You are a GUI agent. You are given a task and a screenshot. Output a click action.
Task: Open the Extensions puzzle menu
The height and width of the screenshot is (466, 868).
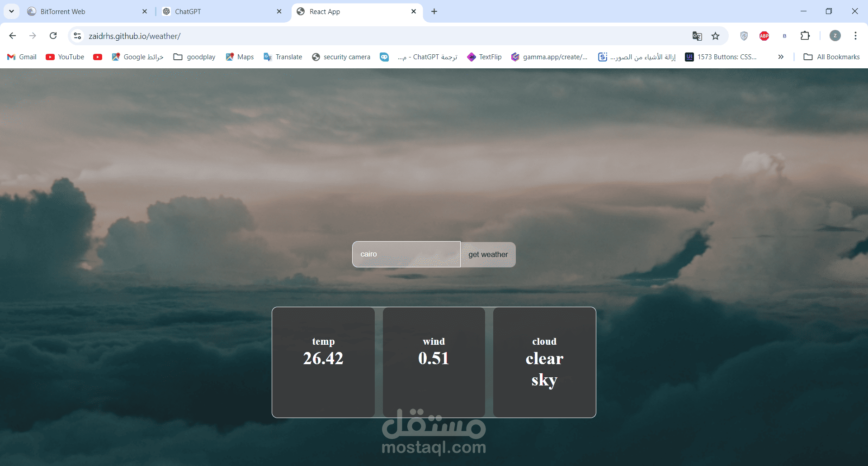coord(805,36)
